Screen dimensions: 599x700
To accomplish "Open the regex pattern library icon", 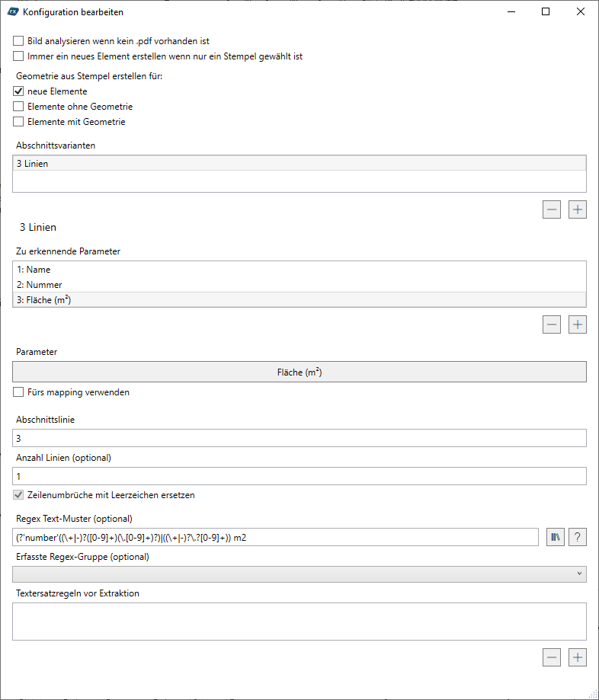I will (555, 537).
